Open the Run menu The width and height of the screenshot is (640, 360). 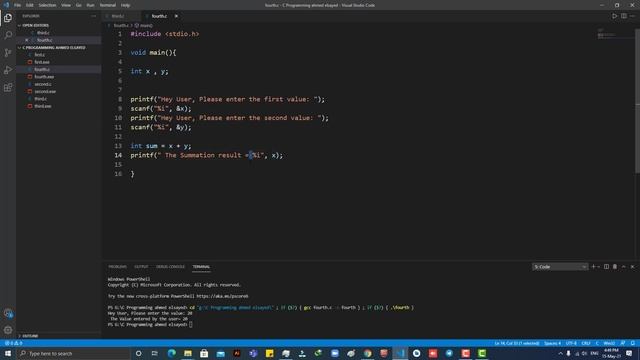click(90, 5)
